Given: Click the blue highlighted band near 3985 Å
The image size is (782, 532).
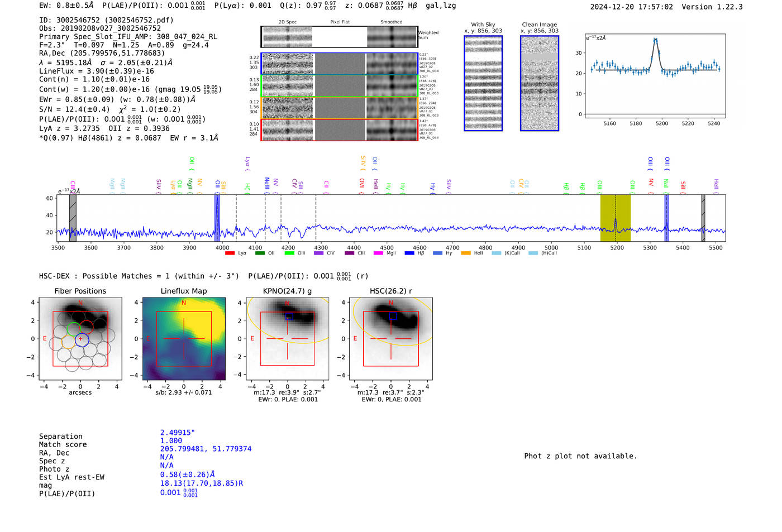Looking at the screenshot, I should coord(217,218).
